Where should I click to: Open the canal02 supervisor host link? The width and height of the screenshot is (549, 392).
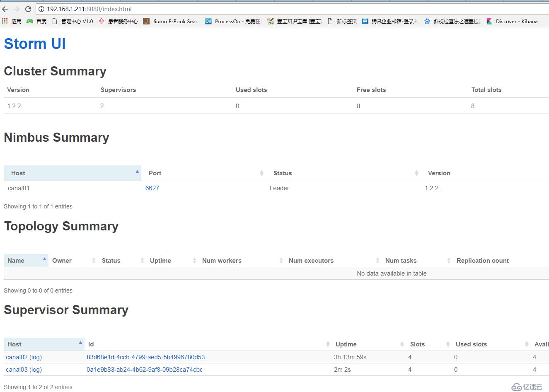click(x=17, y=357)
